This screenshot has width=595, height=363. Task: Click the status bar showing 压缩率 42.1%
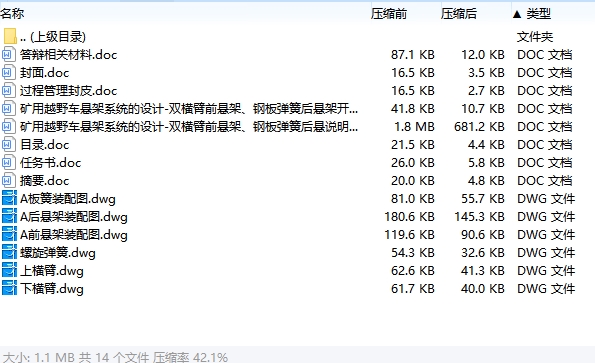[x=298, y=356]
